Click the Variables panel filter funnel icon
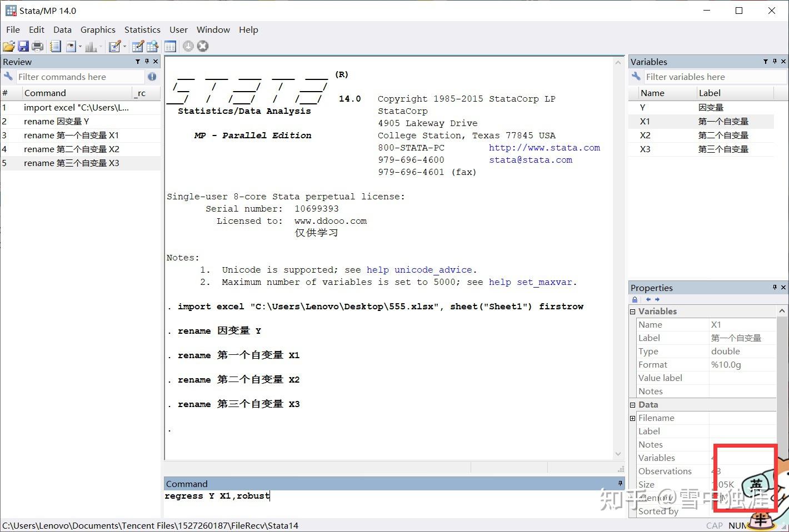The width and height of the screenshot is (789, 532). [x=766, y=62]
